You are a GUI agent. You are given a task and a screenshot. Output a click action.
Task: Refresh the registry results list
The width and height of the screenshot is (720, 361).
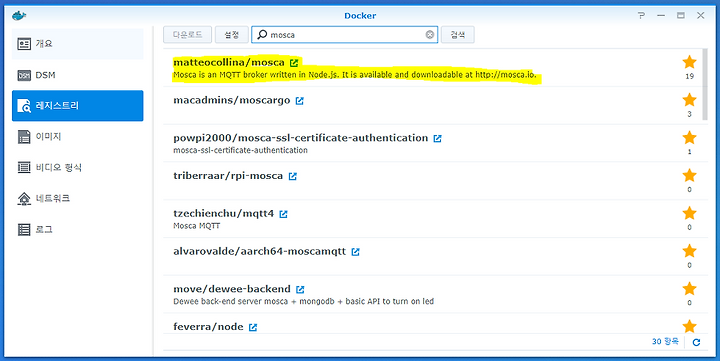point(696,342)
